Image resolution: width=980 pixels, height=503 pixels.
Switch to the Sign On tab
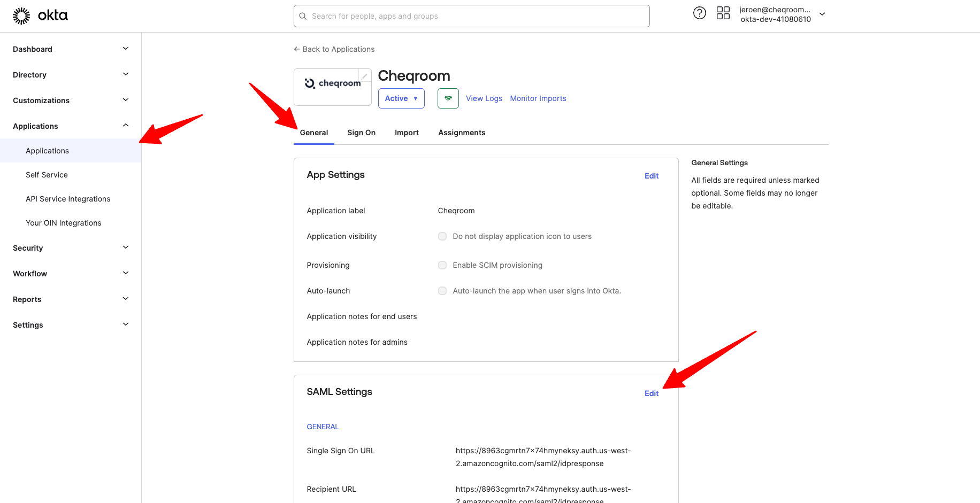[361, 133]
